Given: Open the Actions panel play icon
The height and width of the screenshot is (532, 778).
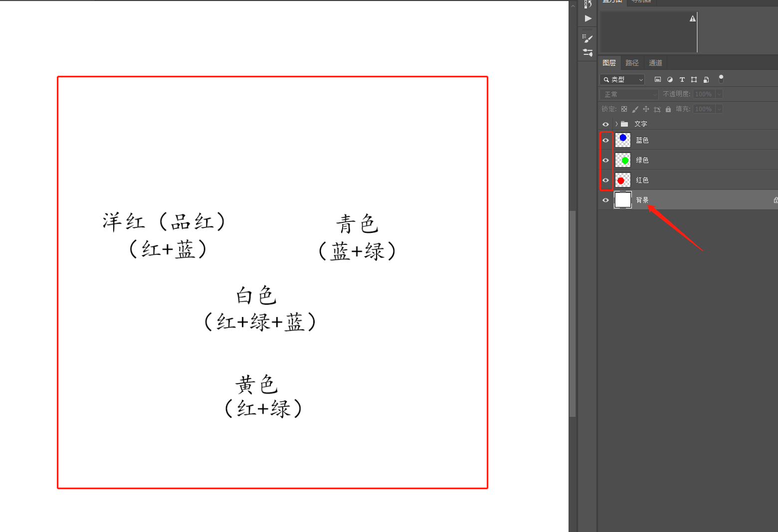Looking at the screenshot, I should coord(588,18).
